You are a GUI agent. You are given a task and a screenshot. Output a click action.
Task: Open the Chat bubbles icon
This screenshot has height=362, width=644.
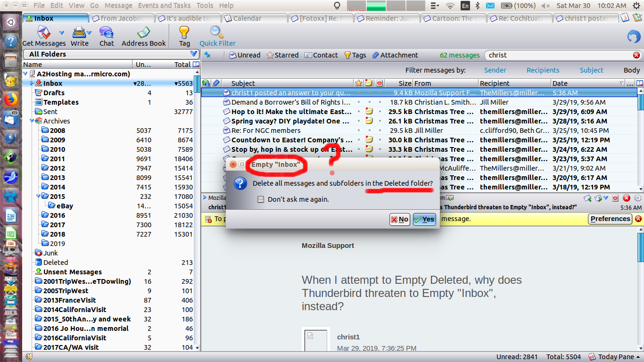click(107, 33)
